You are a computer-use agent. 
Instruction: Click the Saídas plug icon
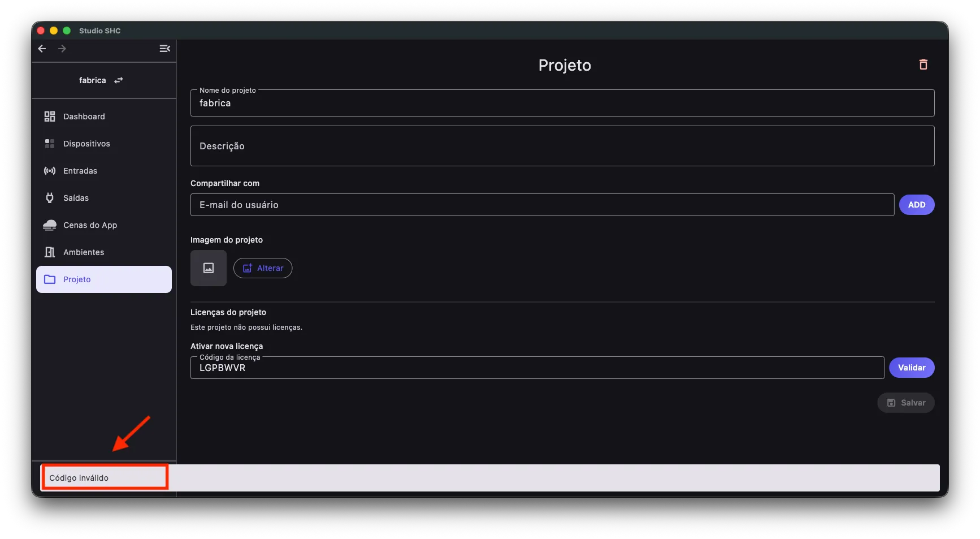(50, 198)
